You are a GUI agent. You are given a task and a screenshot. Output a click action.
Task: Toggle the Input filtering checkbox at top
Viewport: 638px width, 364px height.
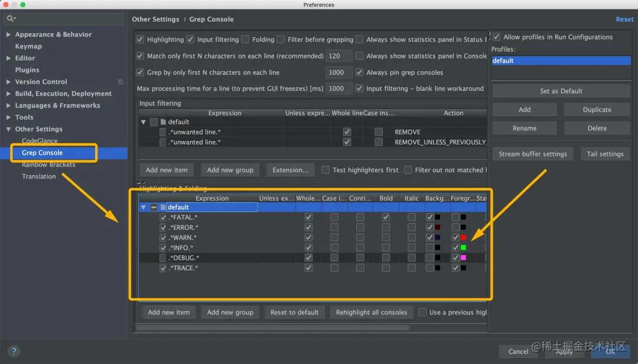tap(190, 40)
